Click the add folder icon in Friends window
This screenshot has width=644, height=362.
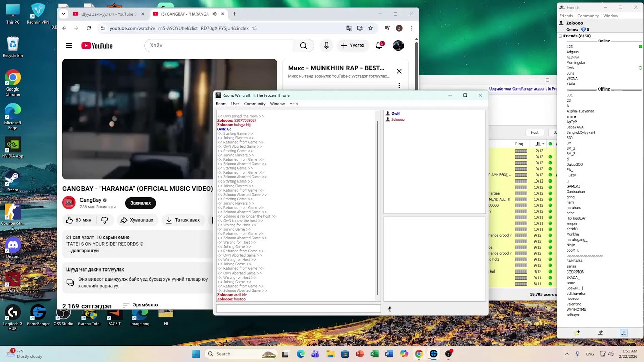577,333
